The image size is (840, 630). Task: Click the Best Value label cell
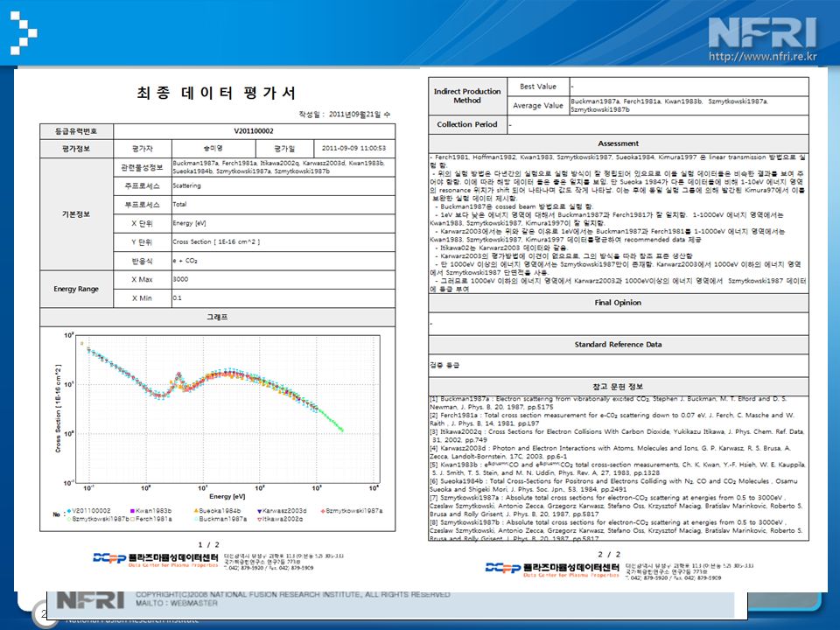pyautogui.click(x=538, y=87)
